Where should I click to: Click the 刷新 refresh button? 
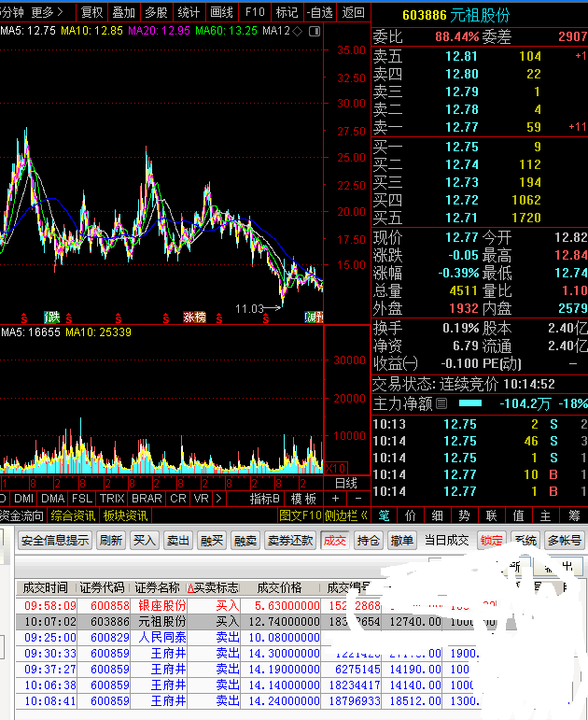coord(111,541)
